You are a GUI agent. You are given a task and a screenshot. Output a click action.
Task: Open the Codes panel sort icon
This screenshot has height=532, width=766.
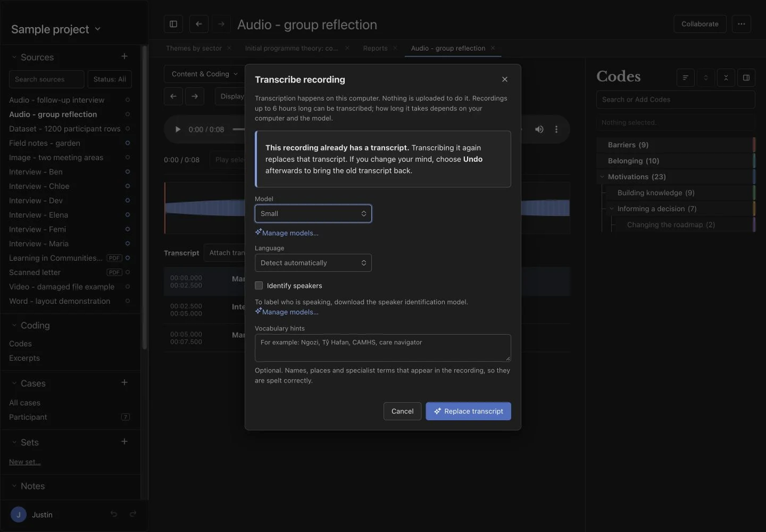686,78
